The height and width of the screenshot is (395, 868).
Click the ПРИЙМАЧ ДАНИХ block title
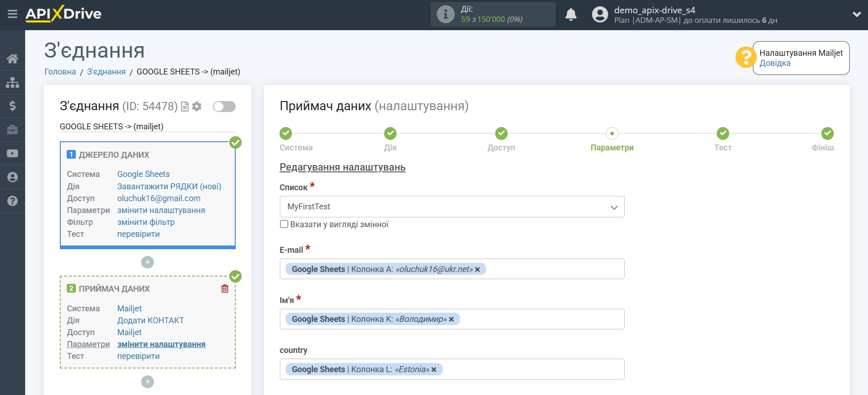(x=114, y=289)
